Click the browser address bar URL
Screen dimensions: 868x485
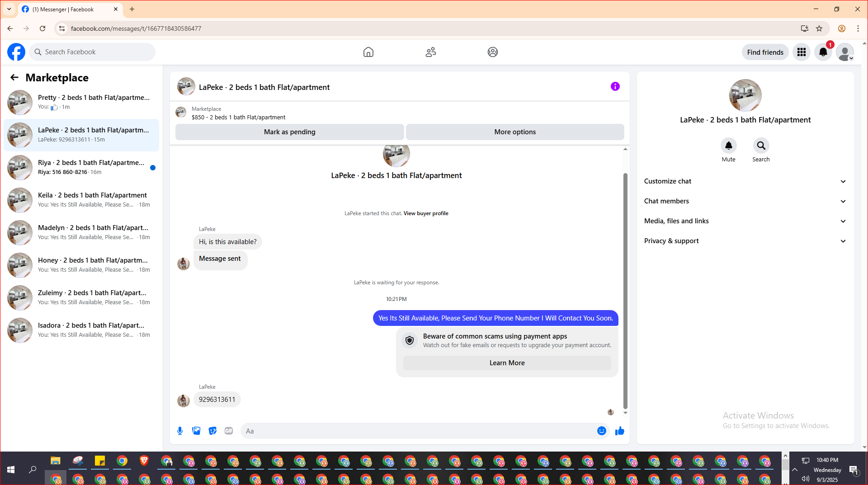[136, 28]
